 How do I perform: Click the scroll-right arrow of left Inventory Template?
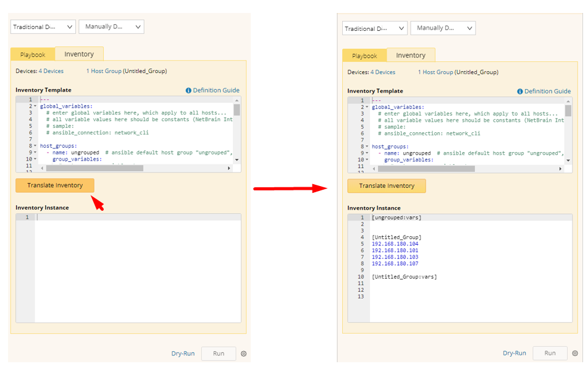pos(229,168)
